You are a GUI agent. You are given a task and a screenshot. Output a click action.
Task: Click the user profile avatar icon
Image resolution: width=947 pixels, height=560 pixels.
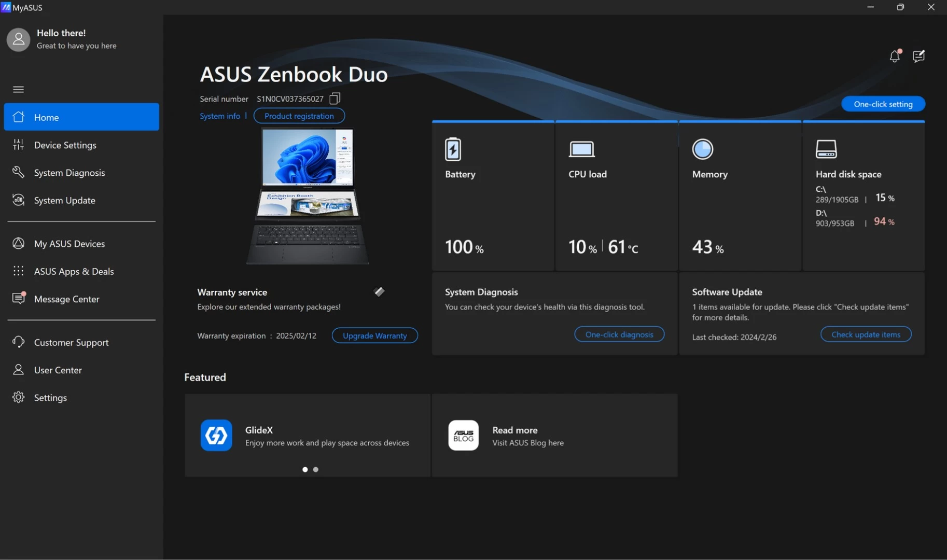tap(18, 39)
